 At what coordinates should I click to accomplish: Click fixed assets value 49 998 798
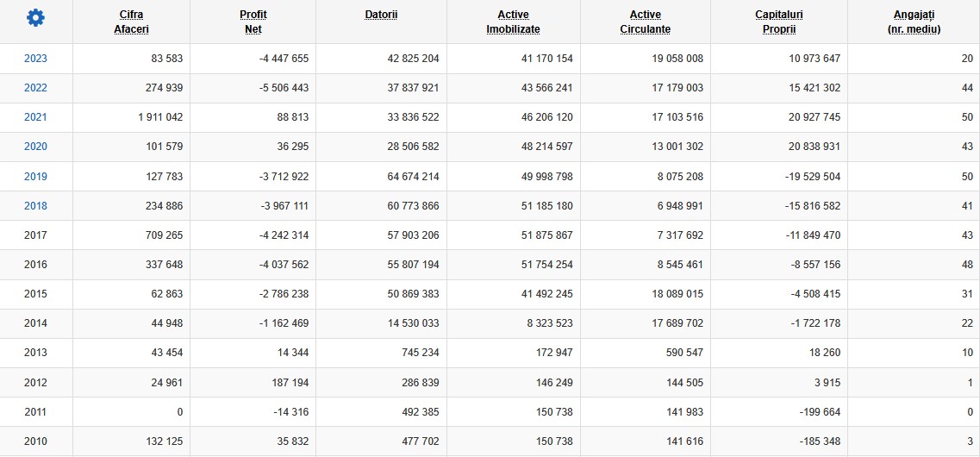(x=546, y=177)
